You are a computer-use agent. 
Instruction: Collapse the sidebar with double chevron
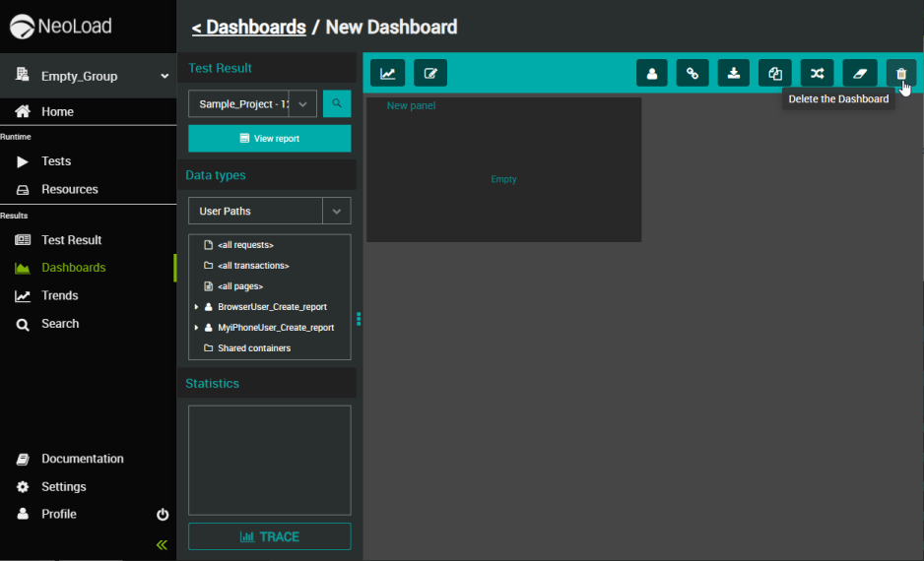[163, 544]
